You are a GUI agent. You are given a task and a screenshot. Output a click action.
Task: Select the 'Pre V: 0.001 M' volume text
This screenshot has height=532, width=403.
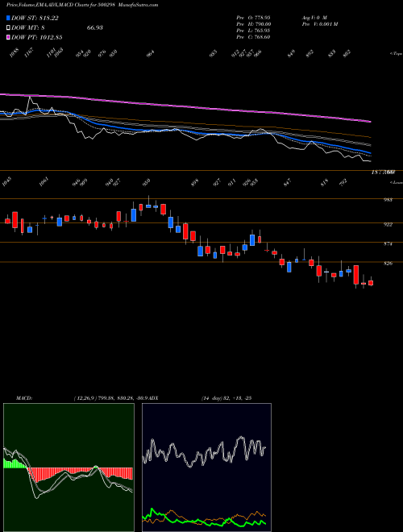click(319, 24)
